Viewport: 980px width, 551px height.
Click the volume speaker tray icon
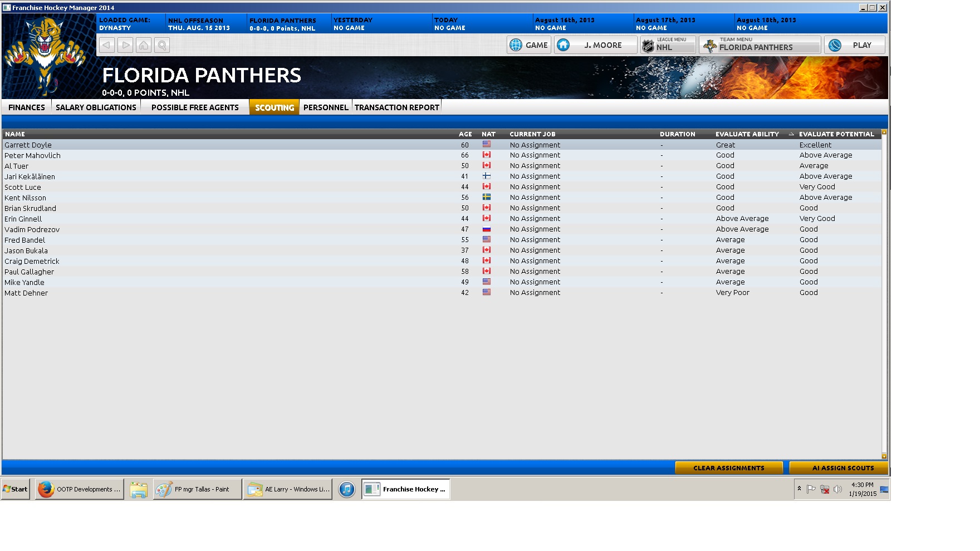click(837, 489)
